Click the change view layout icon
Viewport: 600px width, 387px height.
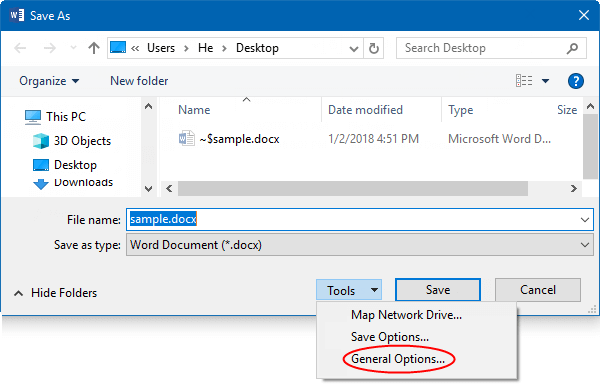[524, 81]
